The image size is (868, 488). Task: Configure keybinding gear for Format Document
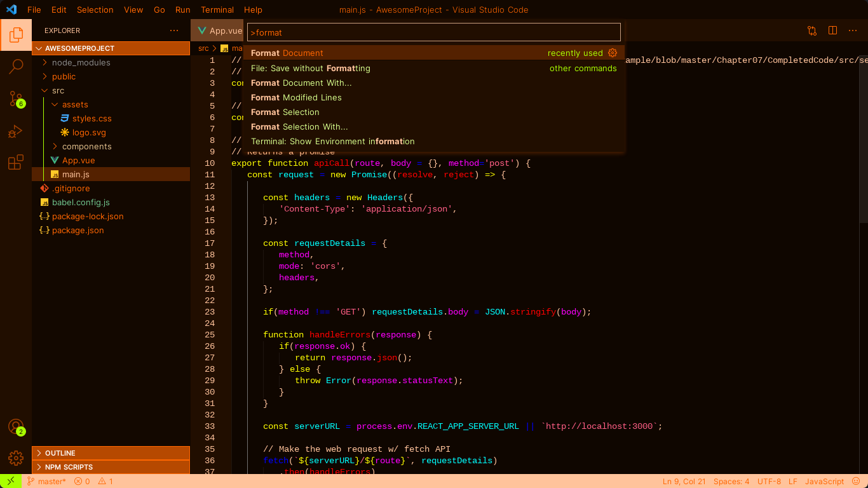[x=613, y=53]
